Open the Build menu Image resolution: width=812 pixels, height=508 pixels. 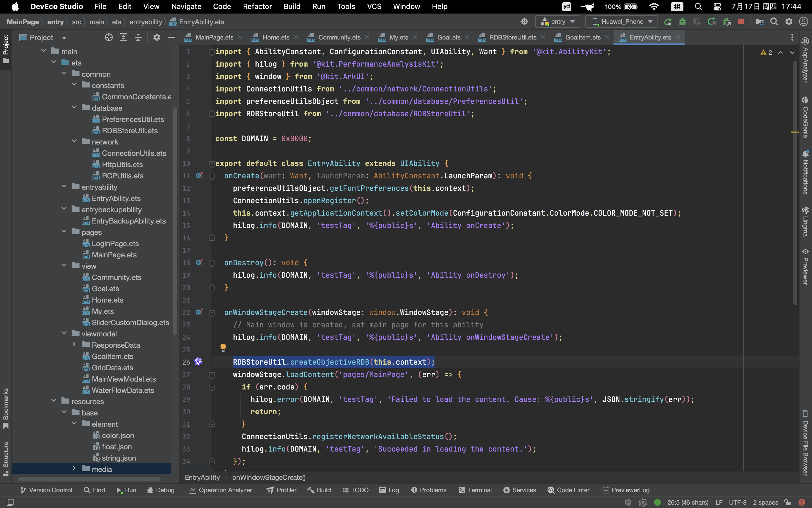click(x=292, y=7)
